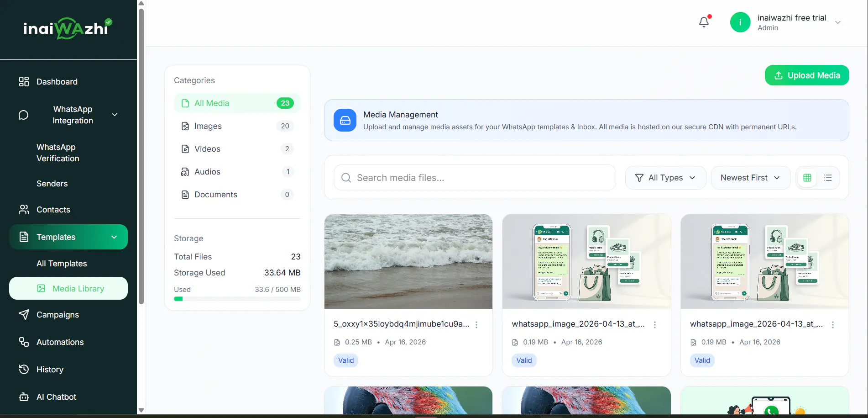Click the upload arrow icon
Screen dimensions: 868x418
[x=779, y=75]
